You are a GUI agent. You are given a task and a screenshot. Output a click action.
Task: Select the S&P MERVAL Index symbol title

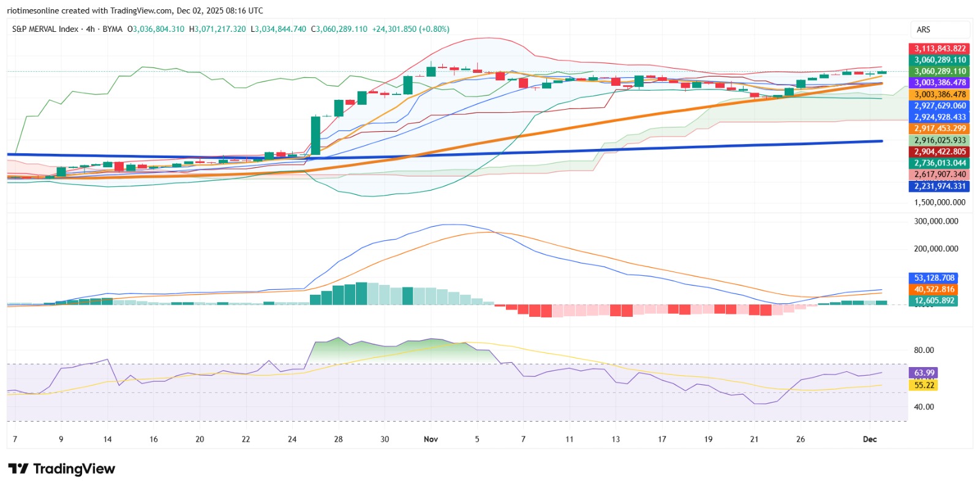45,29
